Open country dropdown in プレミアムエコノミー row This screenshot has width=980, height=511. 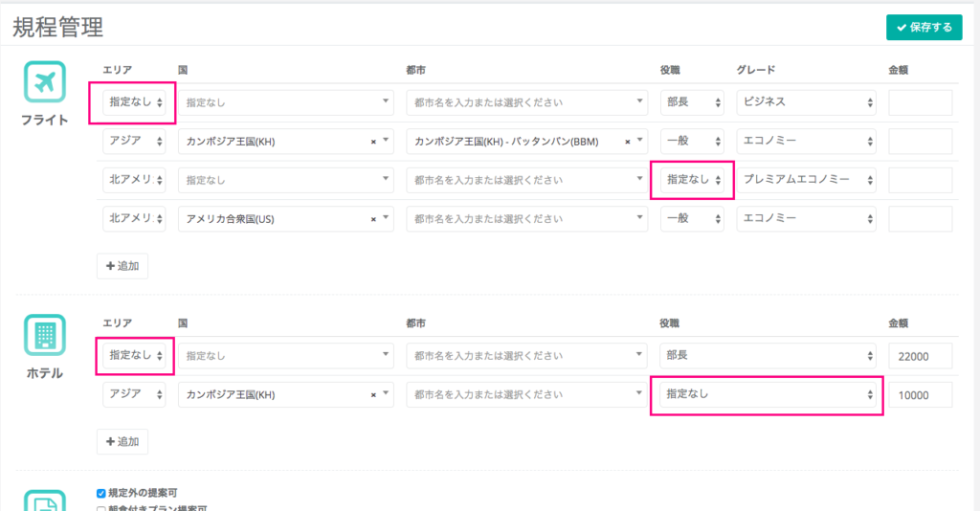(285, 180)
